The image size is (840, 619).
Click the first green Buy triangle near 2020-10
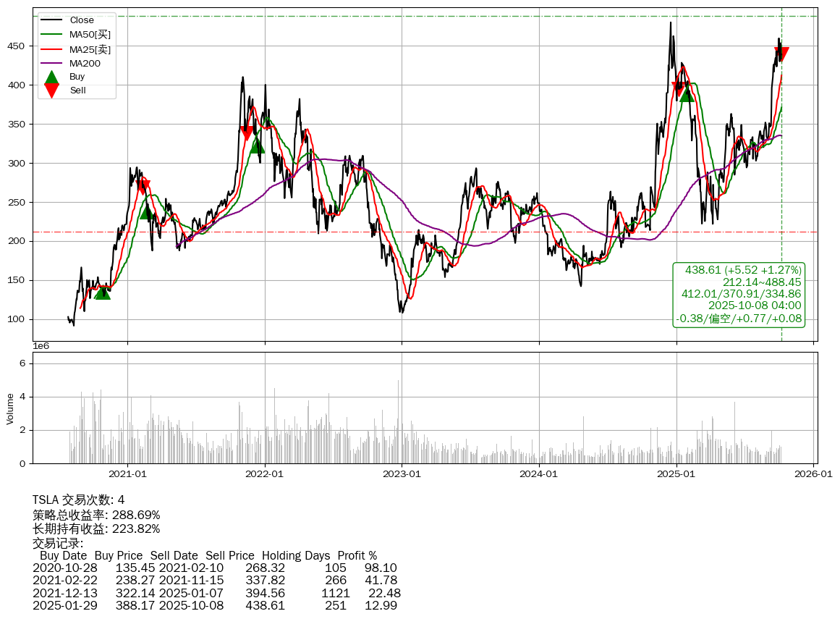click(x=103, y=292)
